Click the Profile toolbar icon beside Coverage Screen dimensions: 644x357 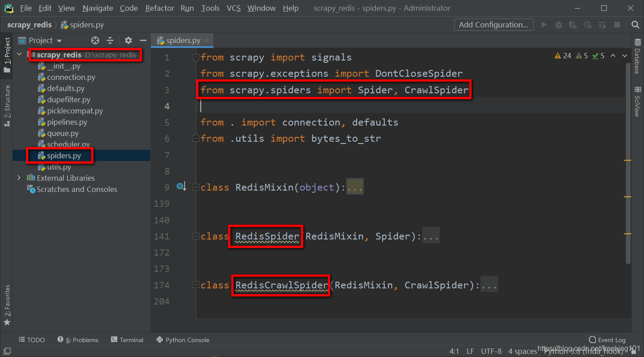587,25
